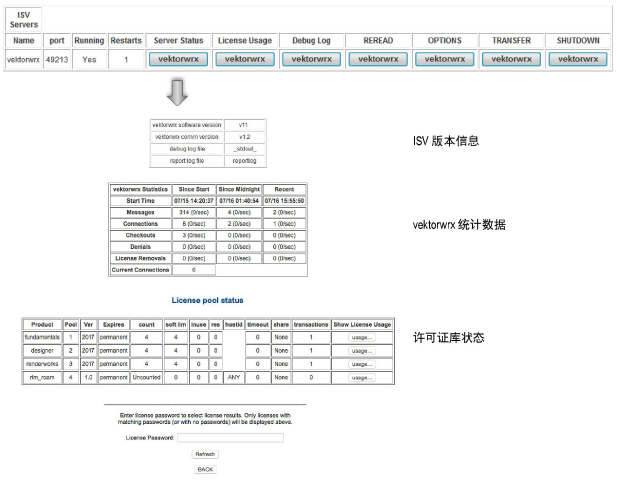The image size is (620, 483).
Task: Show license usage for designer
Action: coord(362,351)
